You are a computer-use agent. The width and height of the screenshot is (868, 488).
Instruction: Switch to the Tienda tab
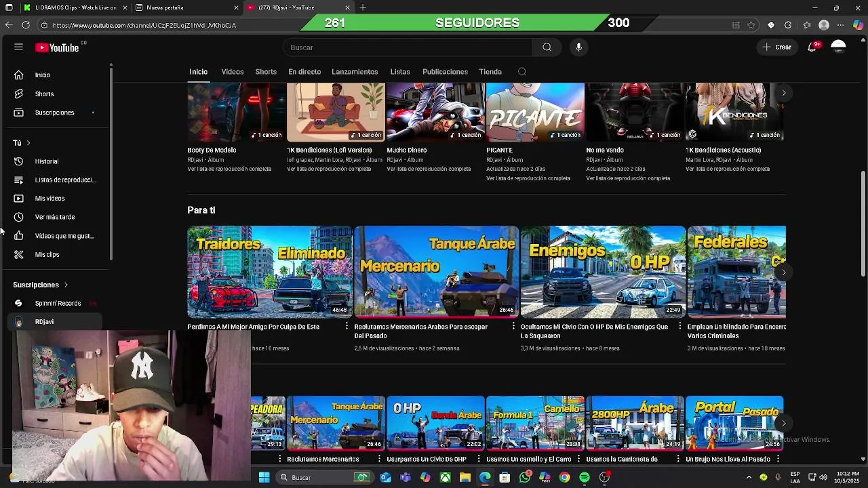point(490,72)
